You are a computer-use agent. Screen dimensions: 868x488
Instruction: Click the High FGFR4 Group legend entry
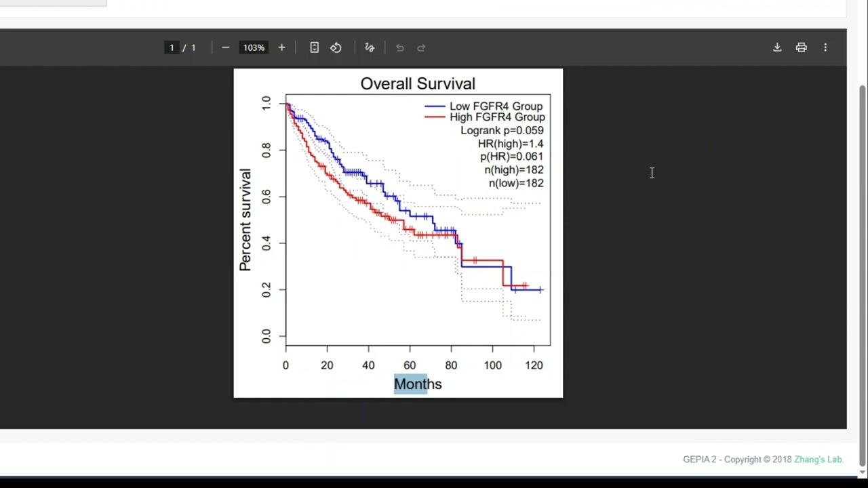click(x=485, y=117)
